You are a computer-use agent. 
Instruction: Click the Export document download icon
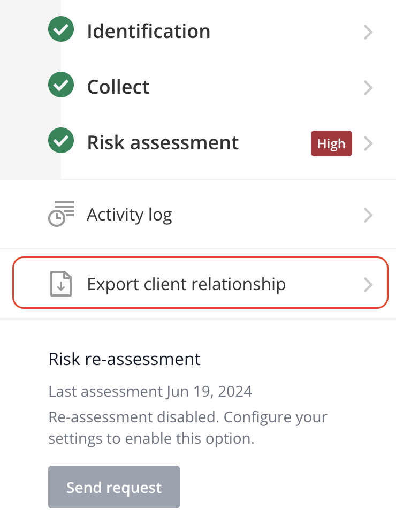coord(61,284)
